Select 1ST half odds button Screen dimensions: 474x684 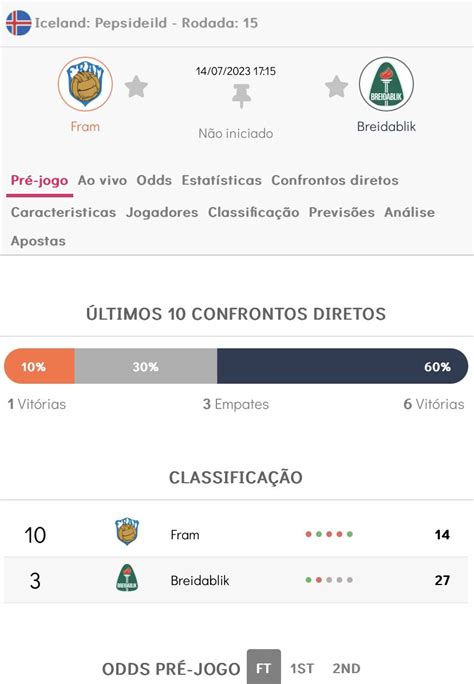click(x=302, y=668)
